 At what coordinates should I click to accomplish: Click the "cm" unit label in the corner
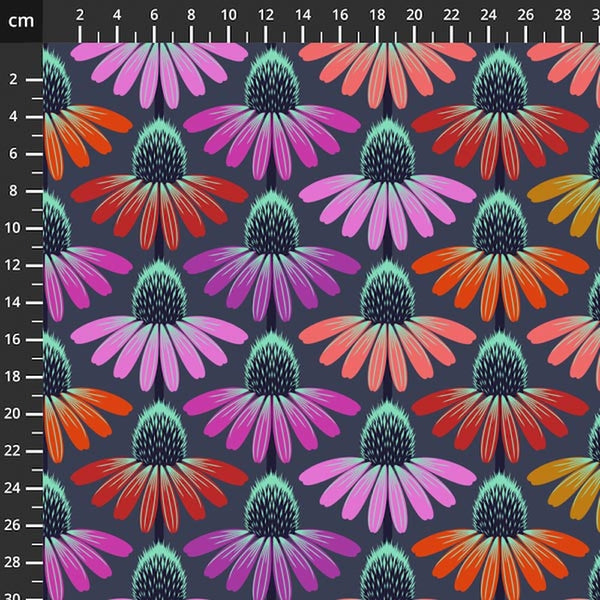pos(21,20)
